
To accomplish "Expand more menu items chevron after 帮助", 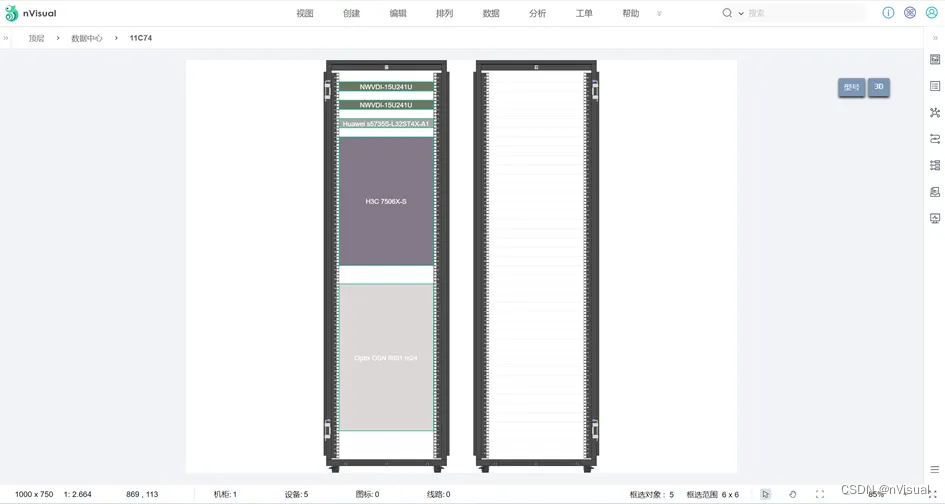I will pyautogui.click(x=659, y=13).
